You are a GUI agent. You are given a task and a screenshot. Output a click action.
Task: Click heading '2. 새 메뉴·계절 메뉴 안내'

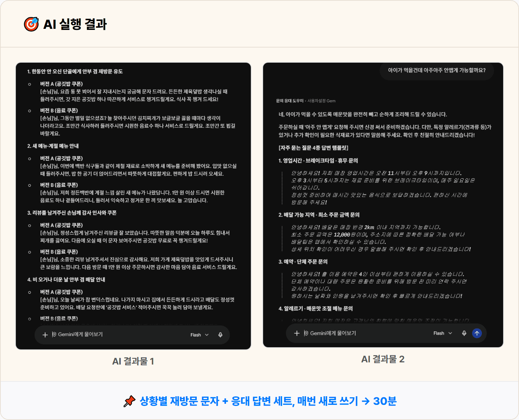pyautogui.click(x=53, y=146)
